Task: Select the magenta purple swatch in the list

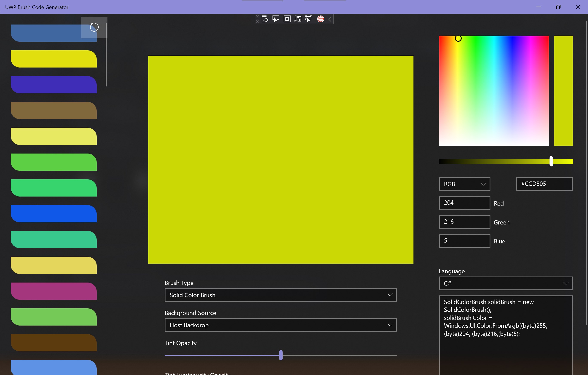Action: 54,291
